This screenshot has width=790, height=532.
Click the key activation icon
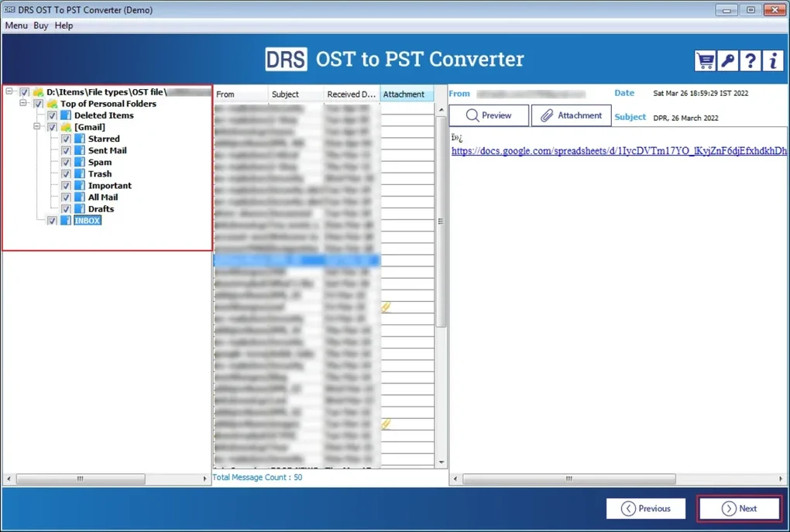pyautogui.click(x=727, y=61)
